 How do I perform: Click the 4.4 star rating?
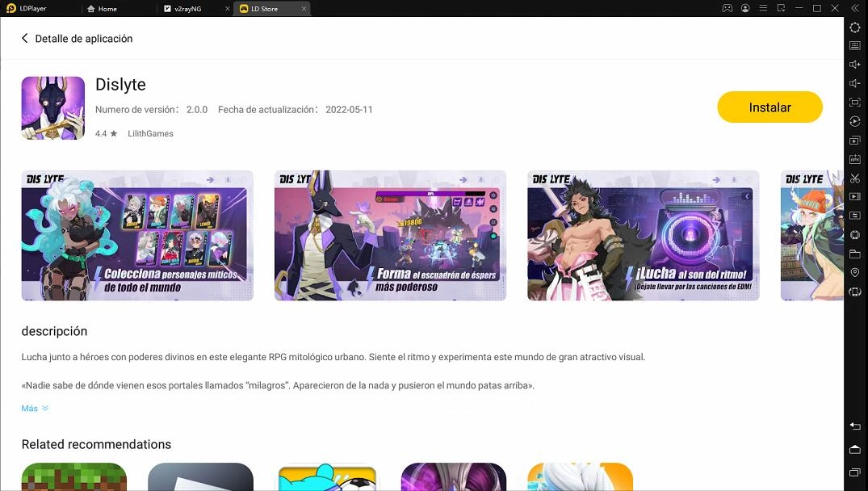coord(107,133)
